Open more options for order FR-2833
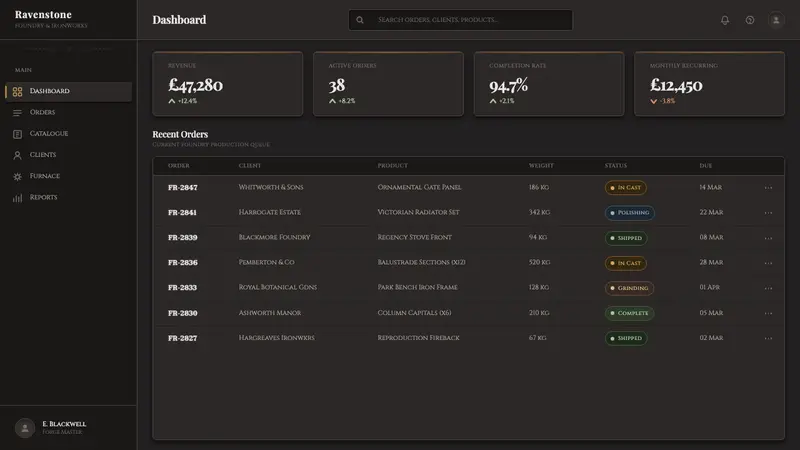This screenshot has width=800, height=450. [768, 288]
